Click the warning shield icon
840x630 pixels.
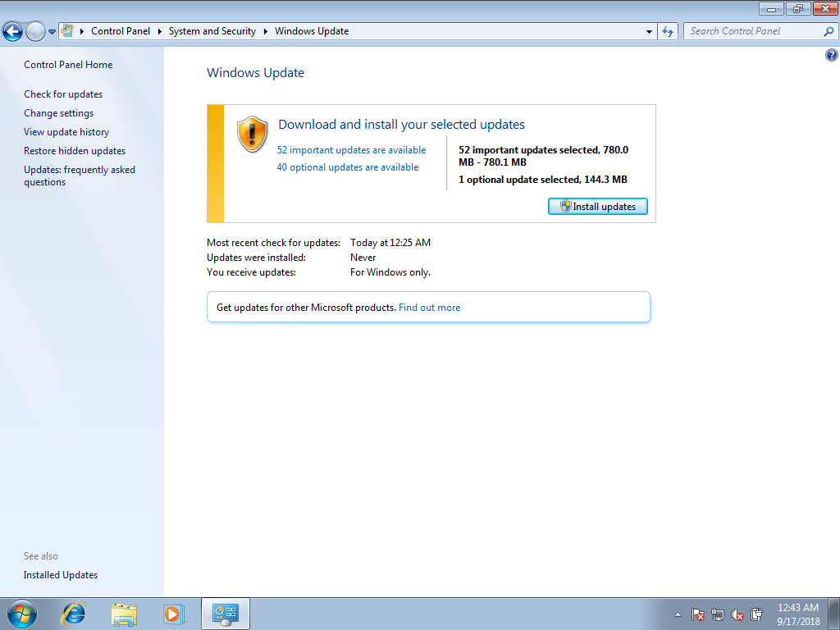(x=252, y=134)
